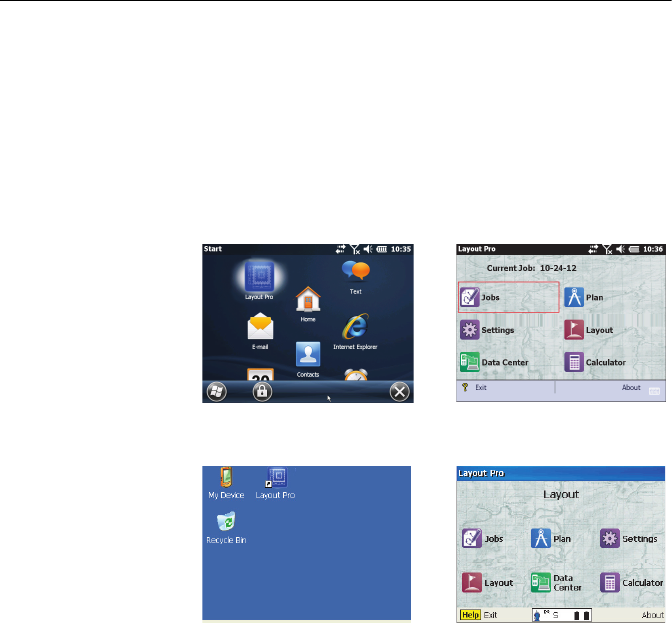Tap the 10:35 clock on Start screen
This screenshot has width=672, height=623.
(401, 249)
